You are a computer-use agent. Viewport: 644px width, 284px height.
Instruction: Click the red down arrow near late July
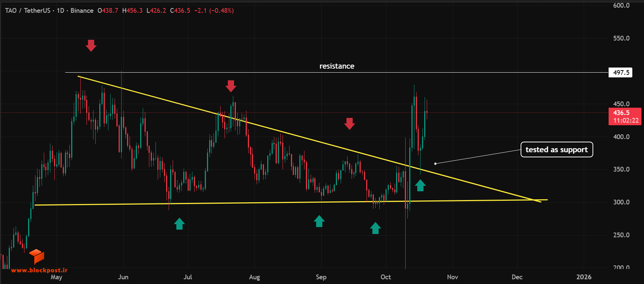(231, 86)
